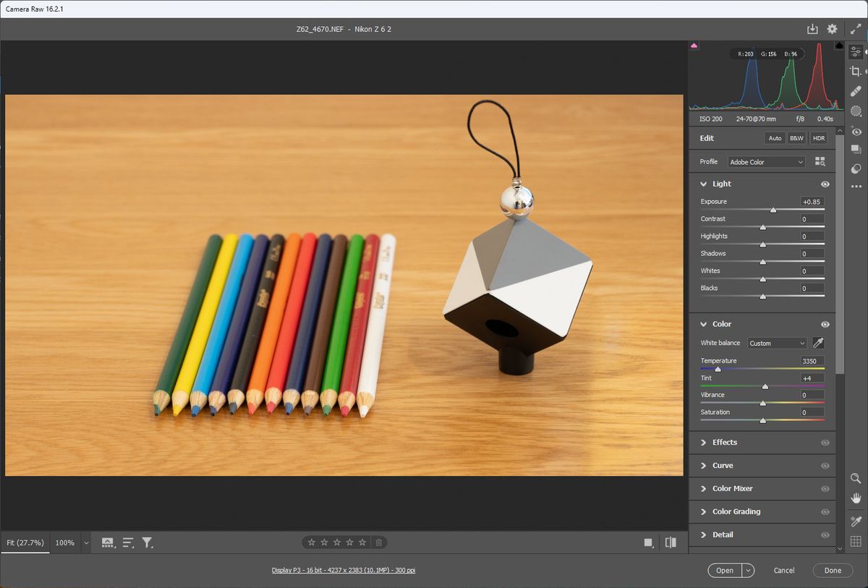Collapse the Light panel
This screenshot has width=868, height=588.
[703, 184]
